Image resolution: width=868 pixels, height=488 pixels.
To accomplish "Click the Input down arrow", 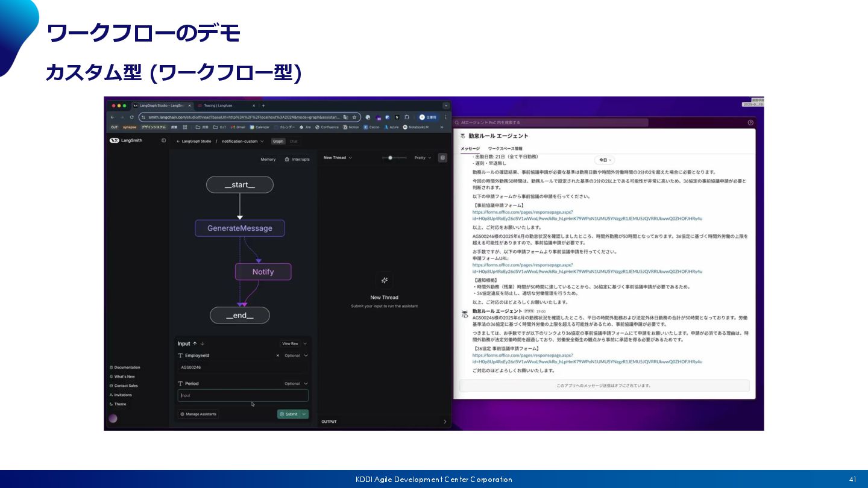I will pos(202,343).
